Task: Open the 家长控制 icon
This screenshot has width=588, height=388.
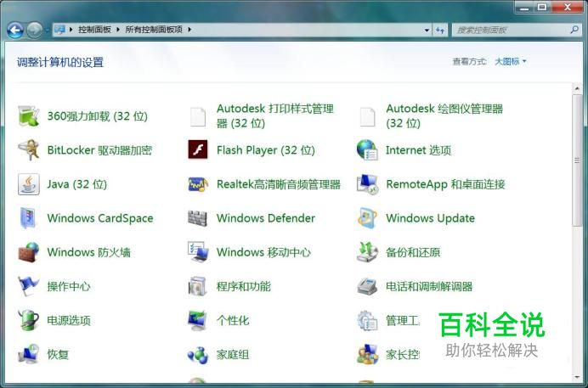Action: [x=367, y=354]
